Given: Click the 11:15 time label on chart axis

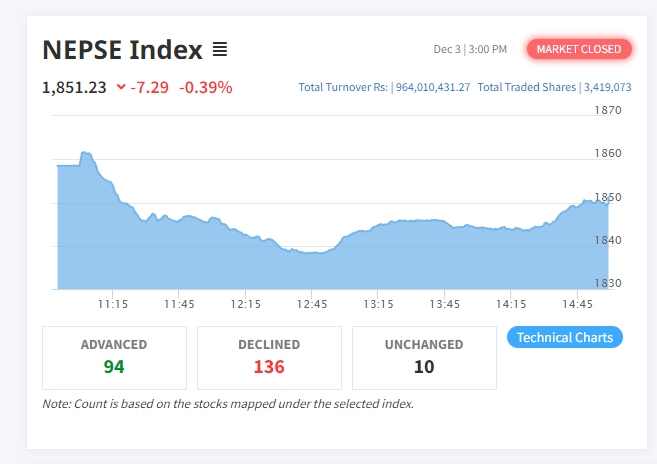Looking at the screenshot, I should click(x=112, y=304).
